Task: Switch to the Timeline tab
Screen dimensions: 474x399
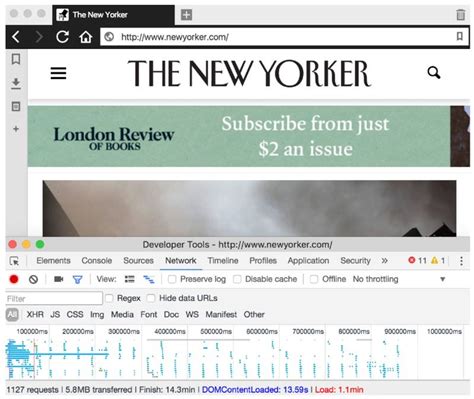Action: (223, 260)
